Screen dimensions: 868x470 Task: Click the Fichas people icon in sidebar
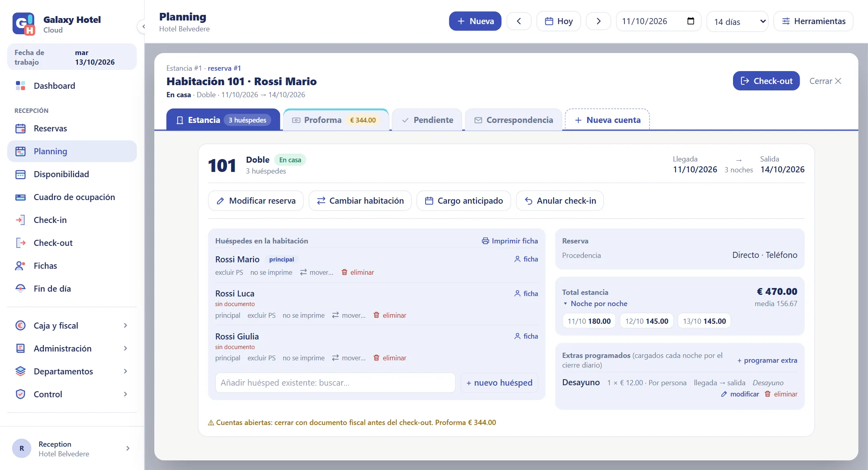click(20, 266)
